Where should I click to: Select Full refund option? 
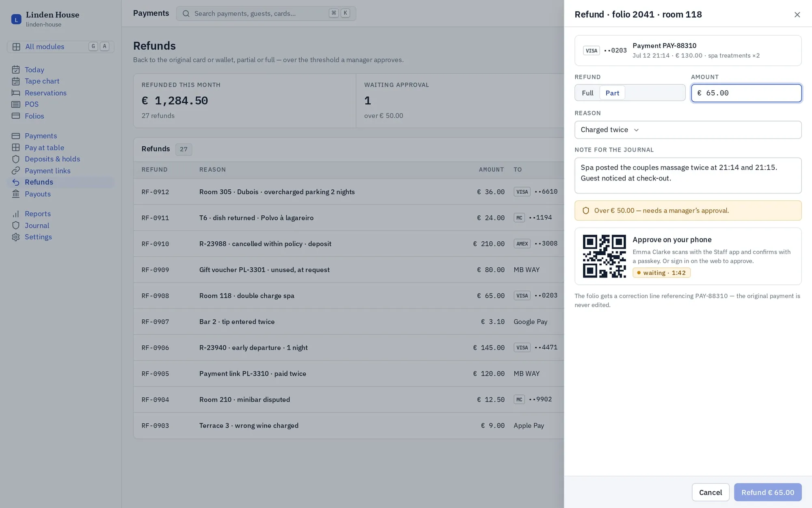(587, 93)
